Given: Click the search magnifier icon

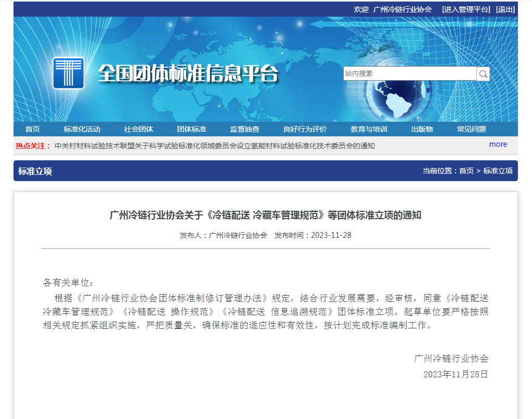Looking at the screenshot, I should (483, 74).
